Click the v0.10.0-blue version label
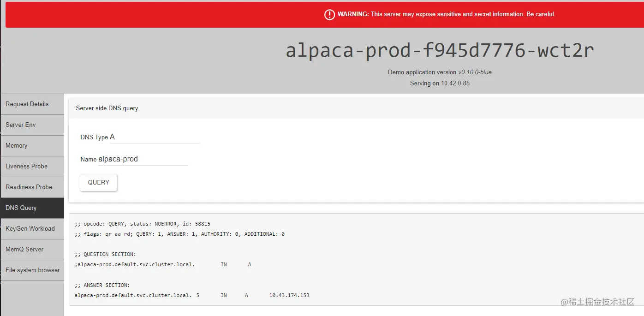This screenshot has width=644, height=316. 475,72
